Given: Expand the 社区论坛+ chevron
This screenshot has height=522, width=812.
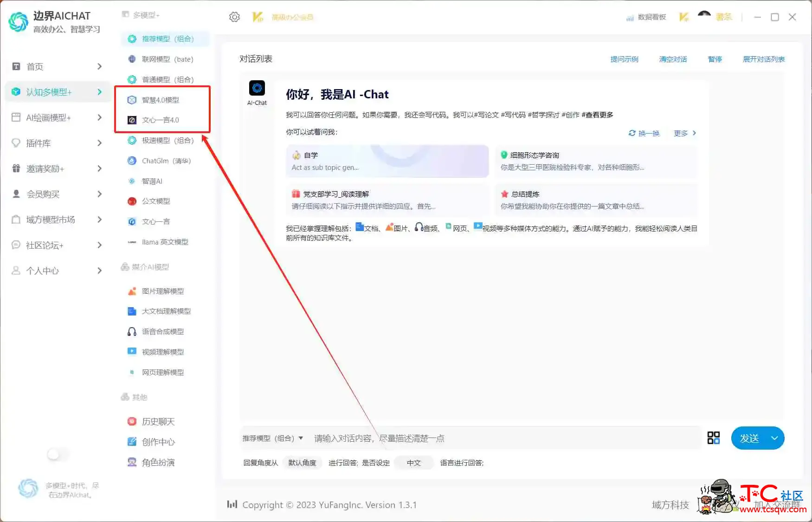Looking at the screenshot, I should coord(99,245).
